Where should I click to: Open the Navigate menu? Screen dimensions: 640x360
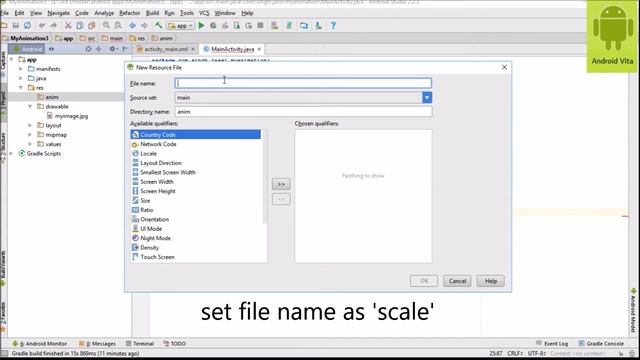(x=58, y=13)
